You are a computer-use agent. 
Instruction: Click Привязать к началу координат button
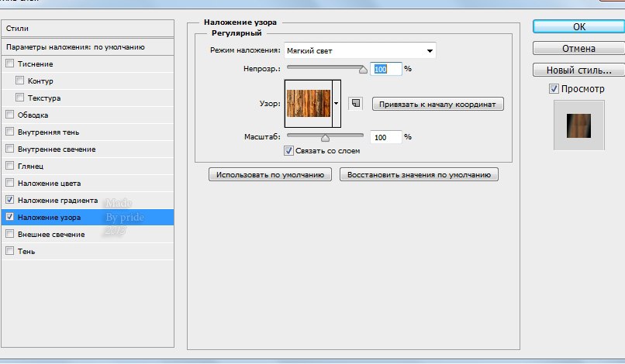coord(437,104)
